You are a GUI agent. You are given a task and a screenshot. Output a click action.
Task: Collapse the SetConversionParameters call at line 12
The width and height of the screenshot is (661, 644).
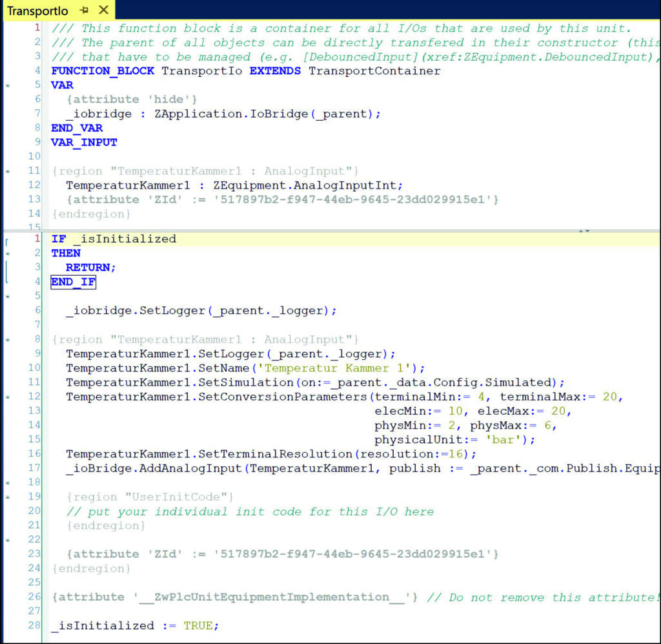pyautogui.click(x=8, y=397)
